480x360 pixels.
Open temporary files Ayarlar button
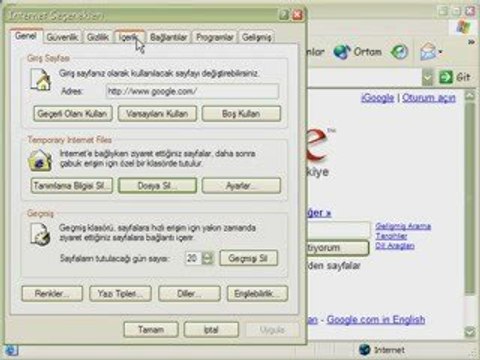(x=241, y=186)
